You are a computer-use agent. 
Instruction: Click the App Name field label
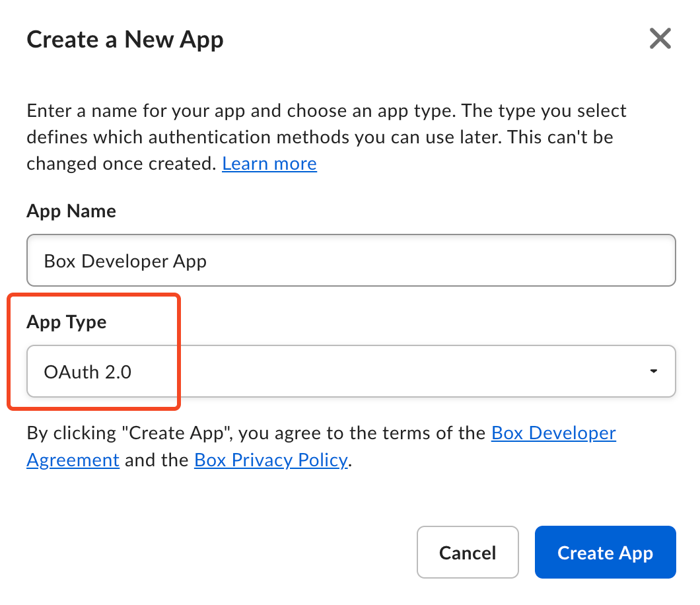[71, 211]
